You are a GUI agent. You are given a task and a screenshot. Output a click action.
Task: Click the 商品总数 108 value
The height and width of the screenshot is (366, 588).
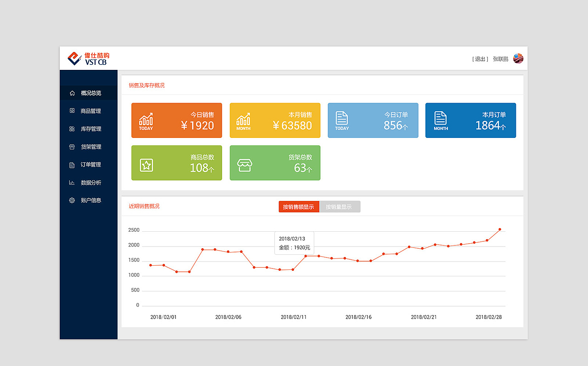pyautogui.click(x=202, y=168)
